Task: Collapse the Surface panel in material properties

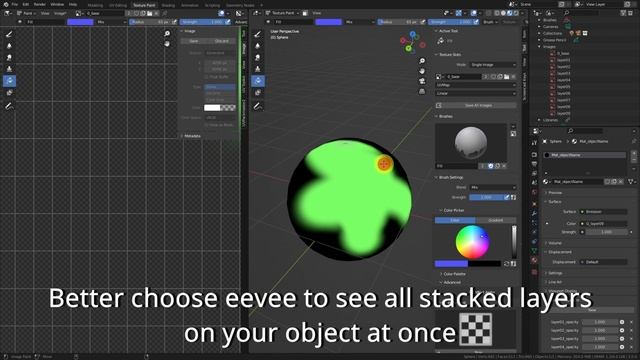Action: tap(553, 202)
